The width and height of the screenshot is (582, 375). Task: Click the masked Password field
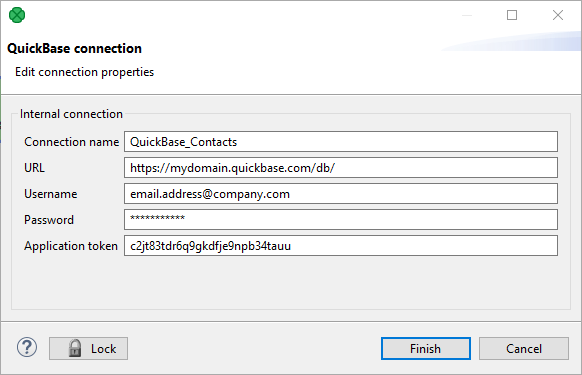tap(341, 219)
